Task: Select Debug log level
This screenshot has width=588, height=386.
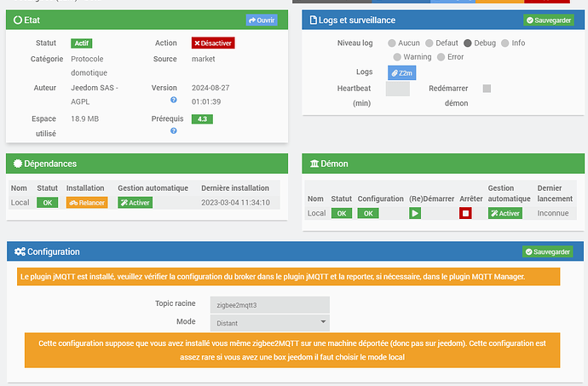Action: coord(467,43)
